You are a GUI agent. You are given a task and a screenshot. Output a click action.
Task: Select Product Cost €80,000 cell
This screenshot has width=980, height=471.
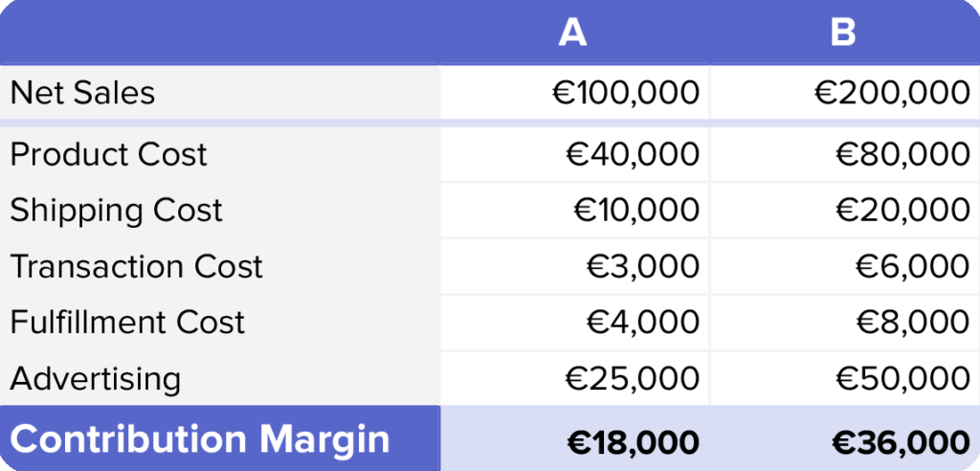point(902,154)
